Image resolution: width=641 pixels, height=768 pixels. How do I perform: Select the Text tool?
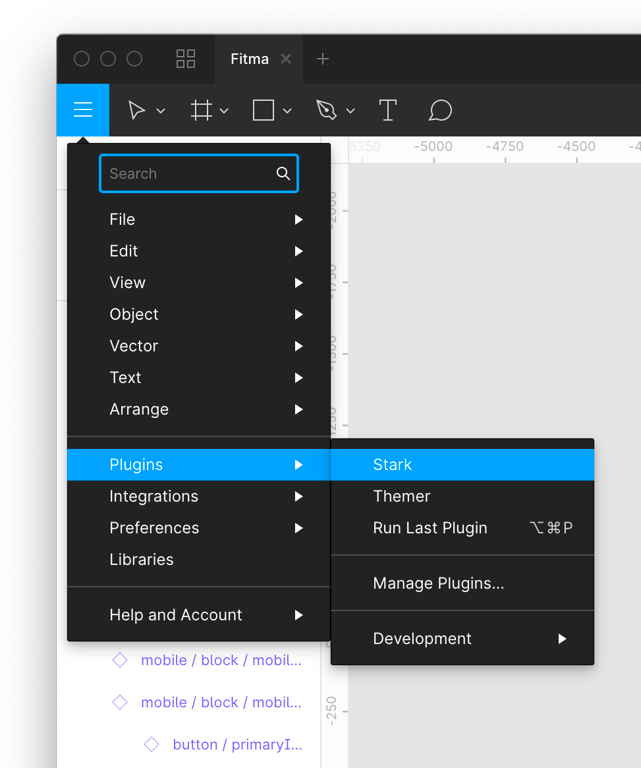pyautogui.click(x=388, y=110)
